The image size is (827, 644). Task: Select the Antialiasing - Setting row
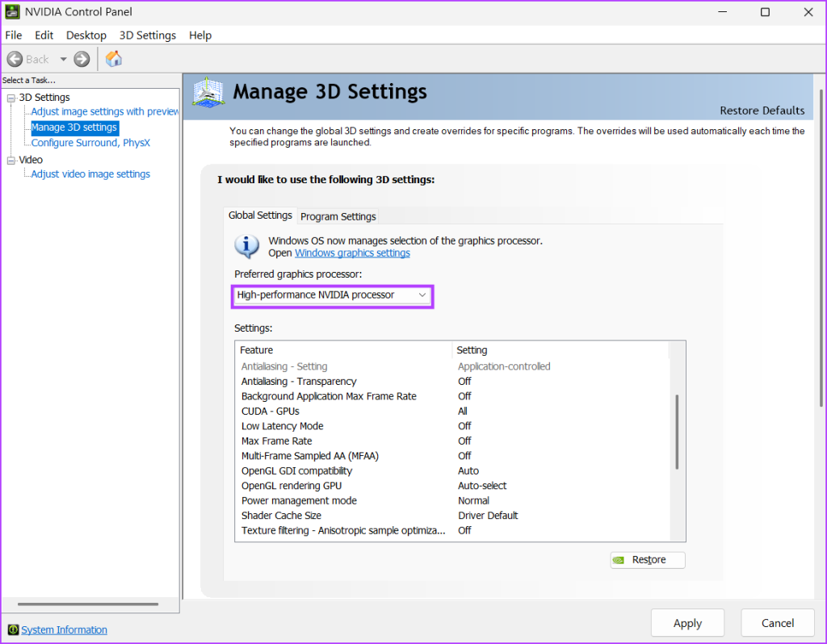(452, 367)
